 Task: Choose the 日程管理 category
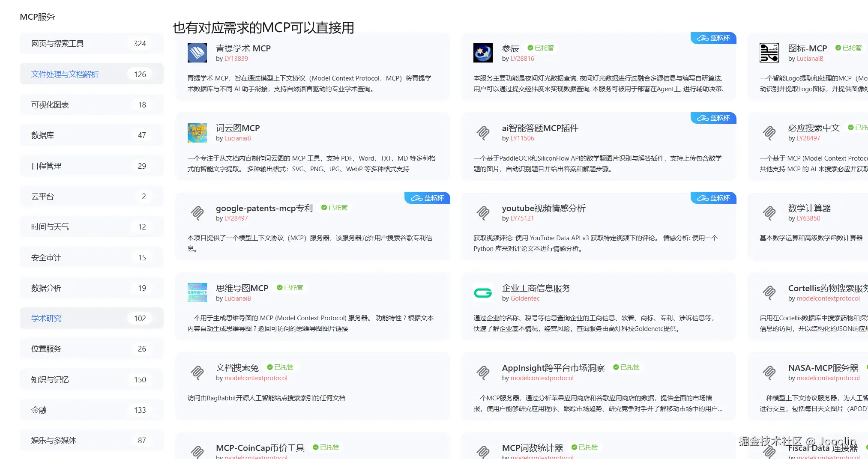click(92, 166)
